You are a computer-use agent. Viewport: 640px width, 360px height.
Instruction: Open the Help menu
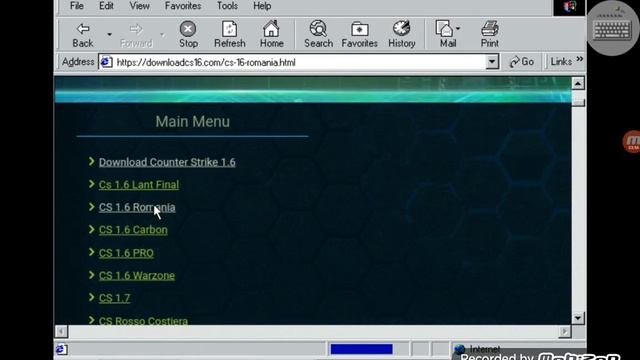point(262,6)
